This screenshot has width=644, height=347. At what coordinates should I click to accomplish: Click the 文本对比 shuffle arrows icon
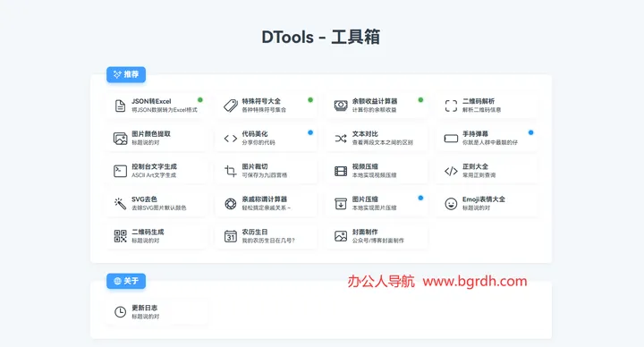click(x=341, y=139)
